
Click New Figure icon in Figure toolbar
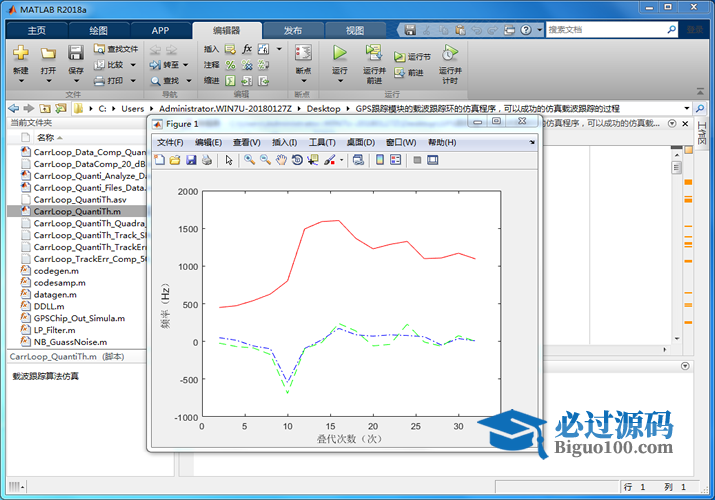point(161,159)
